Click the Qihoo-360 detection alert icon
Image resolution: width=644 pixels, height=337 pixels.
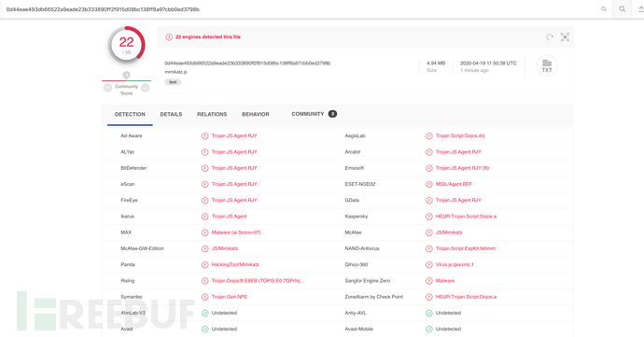pos(429,265)
